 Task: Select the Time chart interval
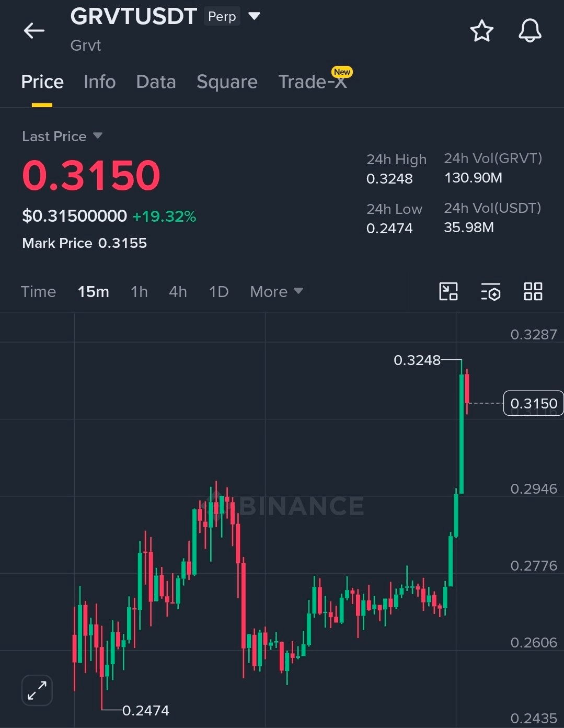38,291
